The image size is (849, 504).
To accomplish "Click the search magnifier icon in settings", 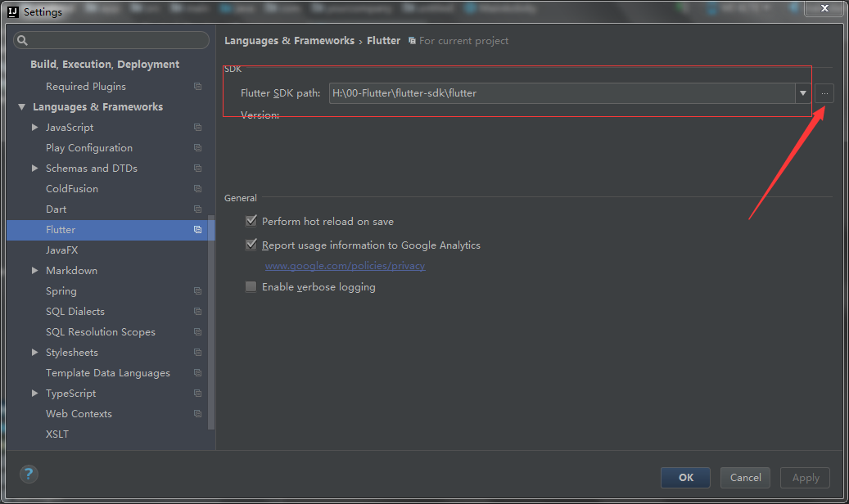I will [x=22, y=40].
